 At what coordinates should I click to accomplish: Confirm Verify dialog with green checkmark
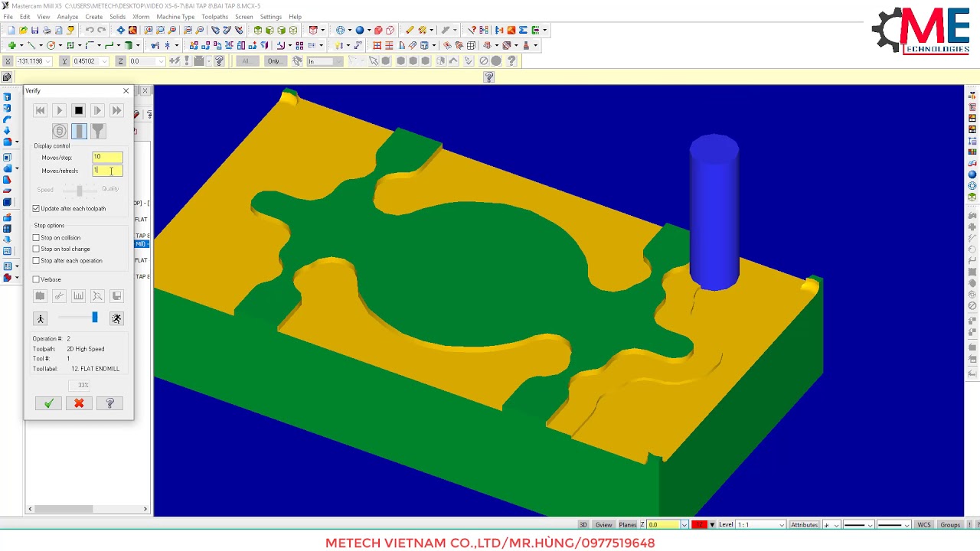click(x=48, y=403)
